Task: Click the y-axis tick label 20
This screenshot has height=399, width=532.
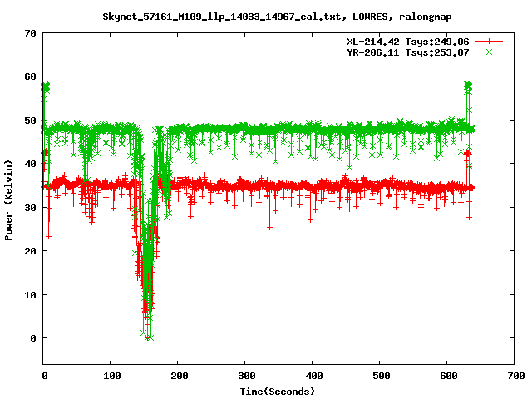Action: 30,251
